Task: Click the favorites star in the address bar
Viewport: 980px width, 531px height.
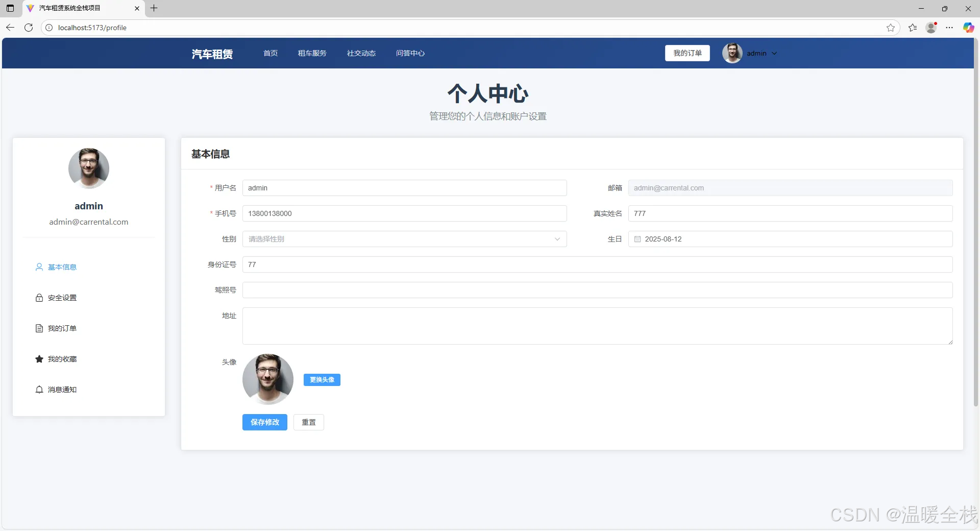Action: click(891, 28)
